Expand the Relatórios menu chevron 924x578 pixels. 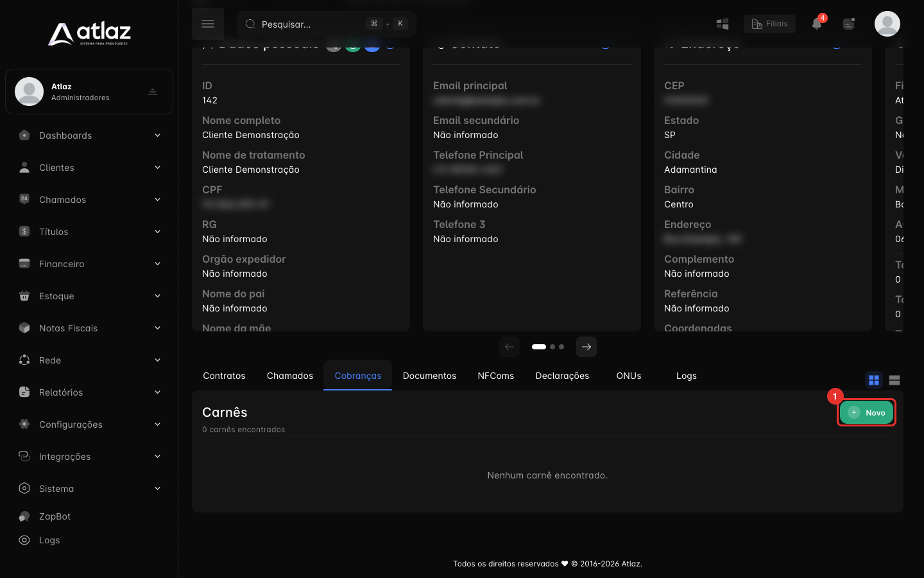pos(157,392)
